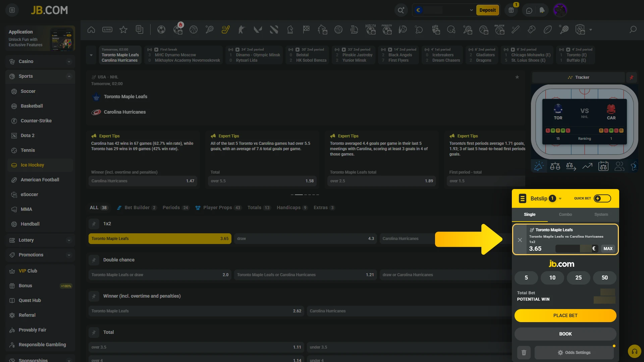Open the Totals market tab

259,207
